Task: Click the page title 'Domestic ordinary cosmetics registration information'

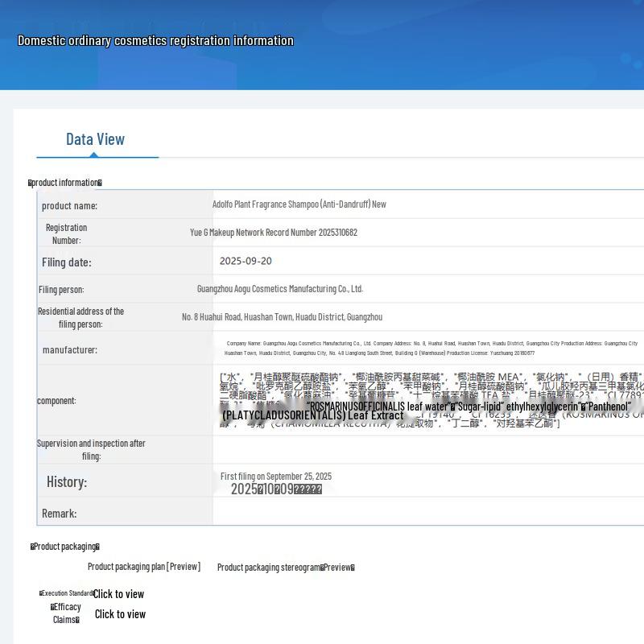Action: pos(155,40)
